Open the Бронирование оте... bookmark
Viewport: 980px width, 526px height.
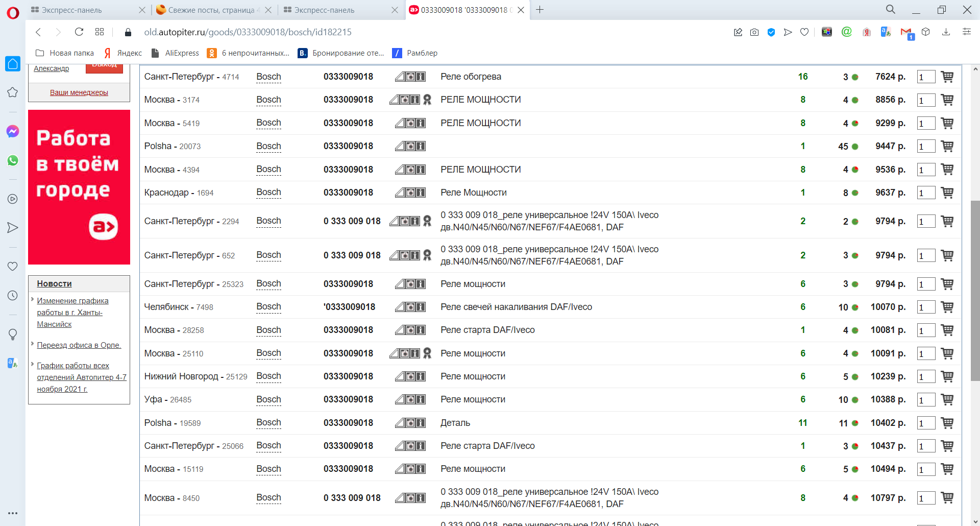point(341,53)
